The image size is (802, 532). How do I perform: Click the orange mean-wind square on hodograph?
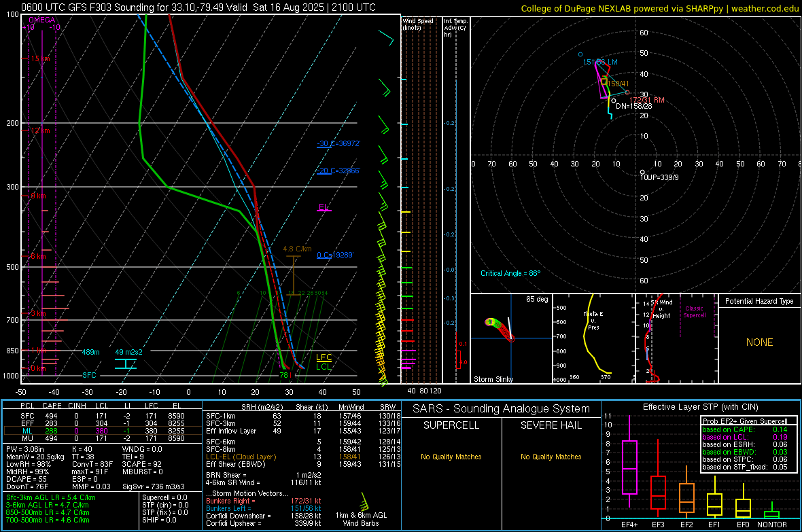point(604,82)
